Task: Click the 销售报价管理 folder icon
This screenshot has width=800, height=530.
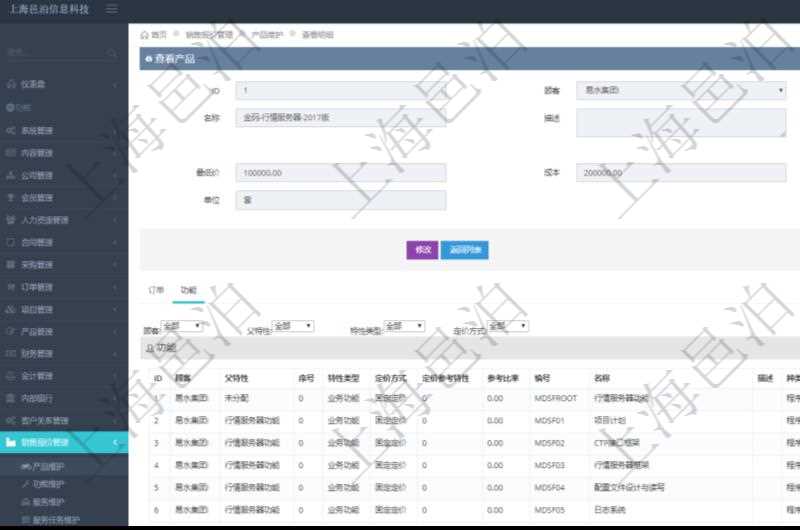Action: (x=11, y=442)
